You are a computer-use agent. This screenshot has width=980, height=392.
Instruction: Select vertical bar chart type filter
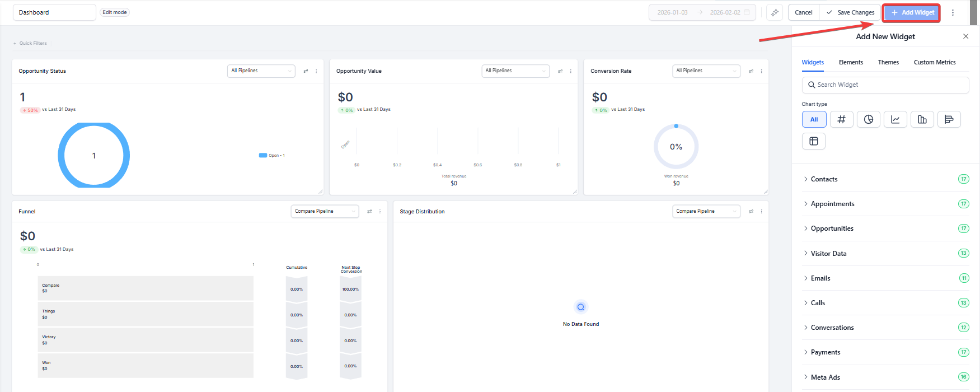(x=922, y=119)
